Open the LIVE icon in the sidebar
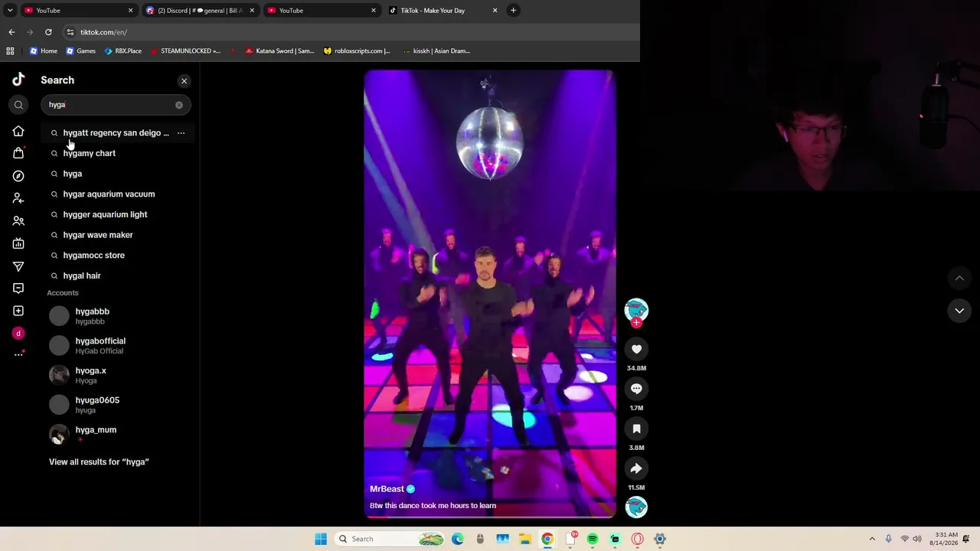This screenshot has width=980, height=551. point(18,243)
